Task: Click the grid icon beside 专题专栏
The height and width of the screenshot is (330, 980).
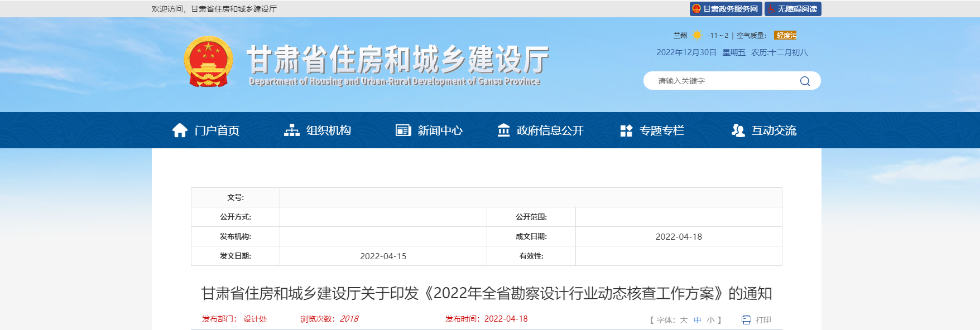Action: pyautogui.click(x=626, y=130)
